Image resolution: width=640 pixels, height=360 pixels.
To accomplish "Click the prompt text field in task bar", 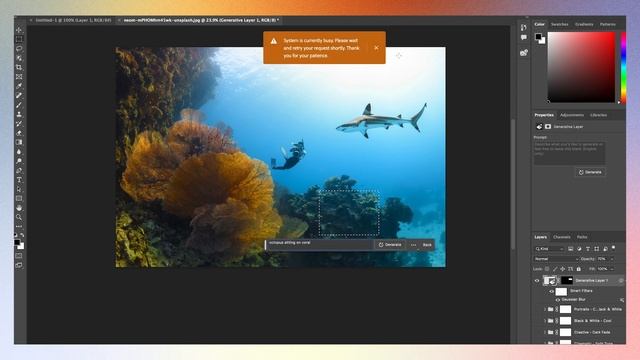I will (320, 244).
